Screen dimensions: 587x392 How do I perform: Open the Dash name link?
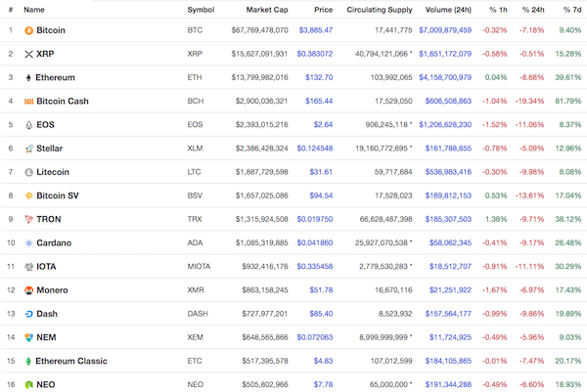point(47,314)
